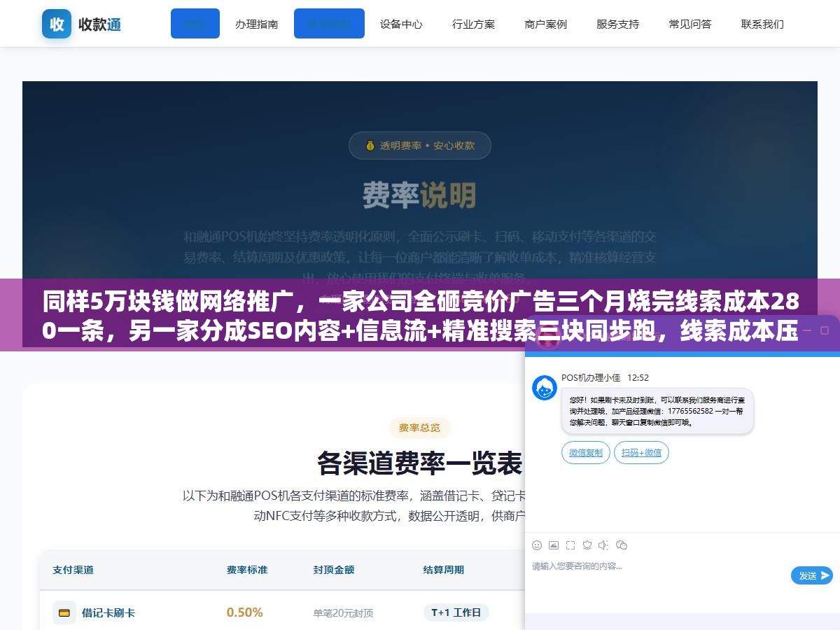Click the 支付渠道 column header
This screenshot has height=630, width=840.
(73, 570)
